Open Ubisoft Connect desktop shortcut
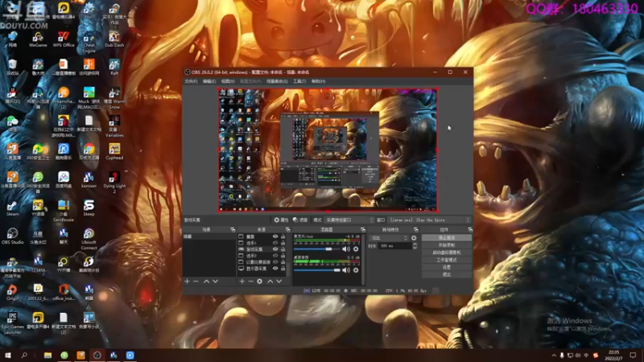644x362 pixels. [x=89, y=239]
